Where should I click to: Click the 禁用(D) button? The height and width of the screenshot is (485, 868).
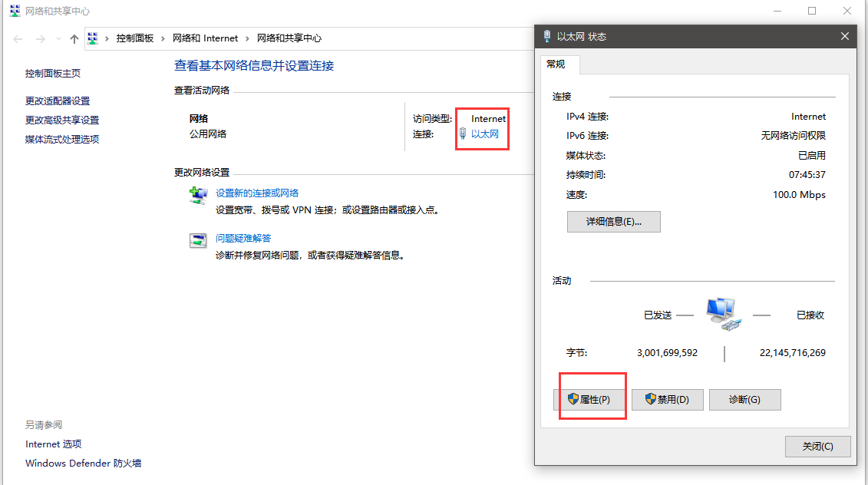(x=667, y=399)
